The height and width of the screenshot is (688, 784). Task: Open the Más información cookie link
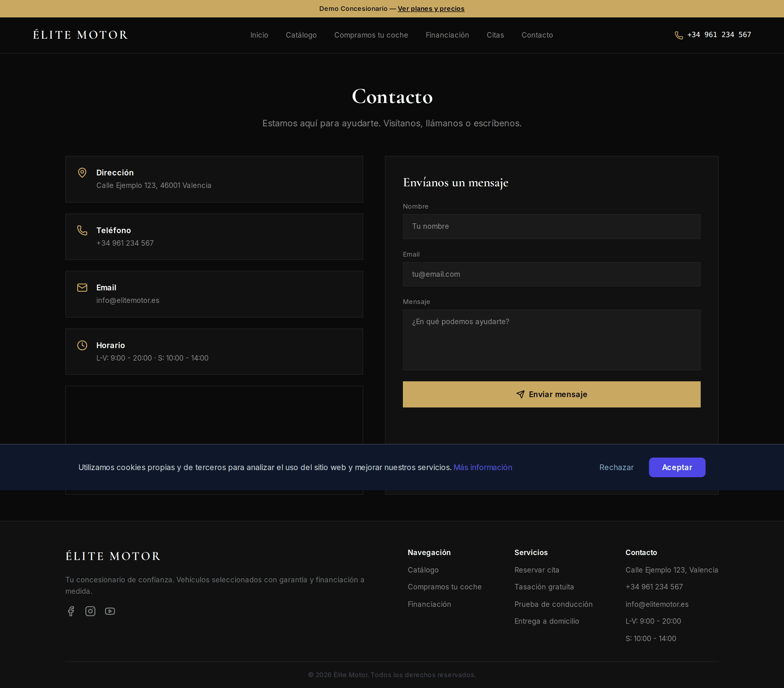pyautogui.click(x=483, y=467)
